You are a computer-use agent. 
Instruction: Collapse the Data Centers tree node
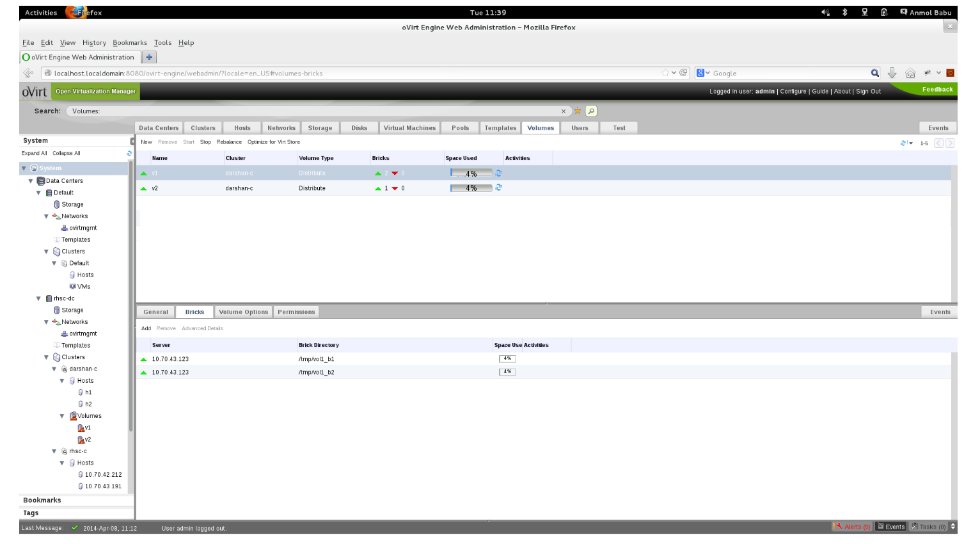(x=31, y=181)
